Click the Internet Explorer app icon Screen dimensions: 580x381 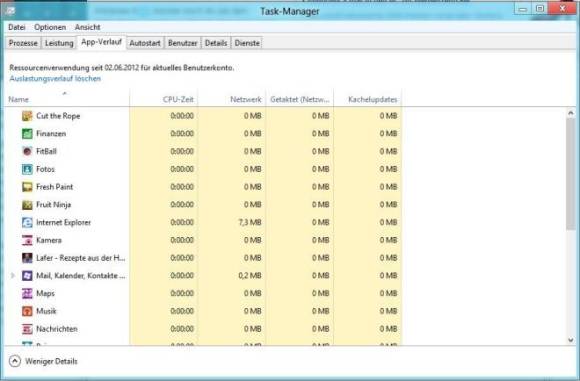[x=27, y=222]
